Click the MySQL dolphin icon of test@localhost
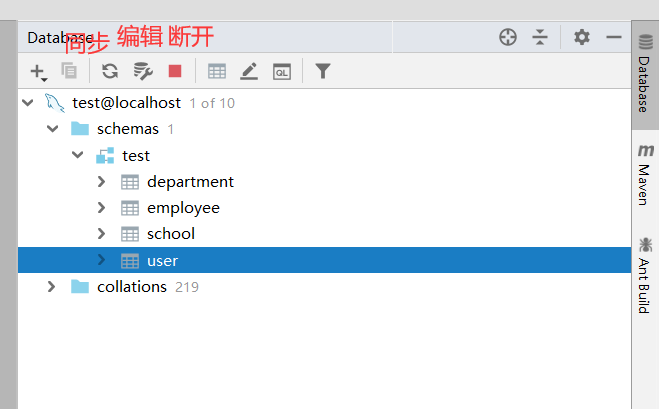The width and height of the screenshot is (659, 409). pyautogui.click(x=55, y=103)
